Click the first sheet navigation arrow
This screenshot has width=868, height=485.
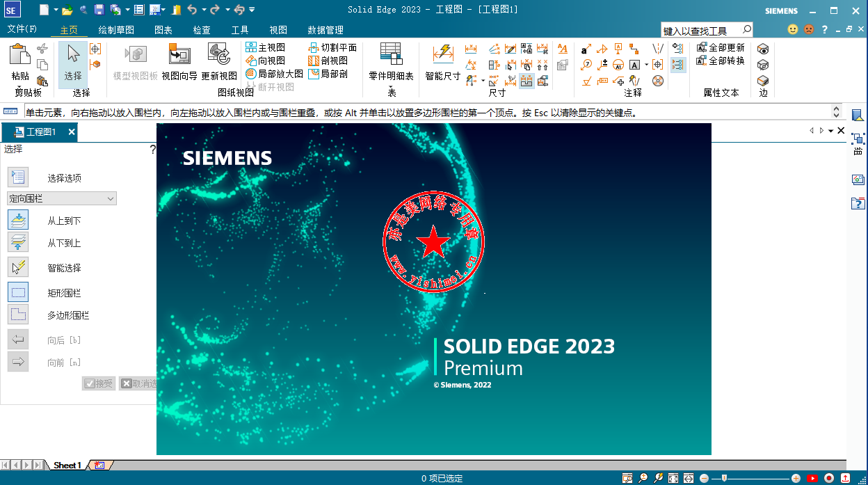coord(6,465)
